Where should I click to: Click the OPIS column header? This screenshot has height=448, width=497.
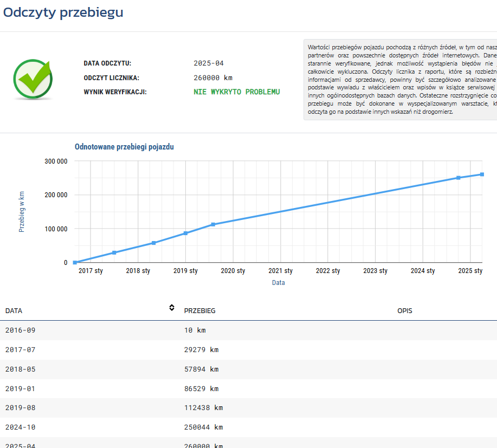(405, 311)
